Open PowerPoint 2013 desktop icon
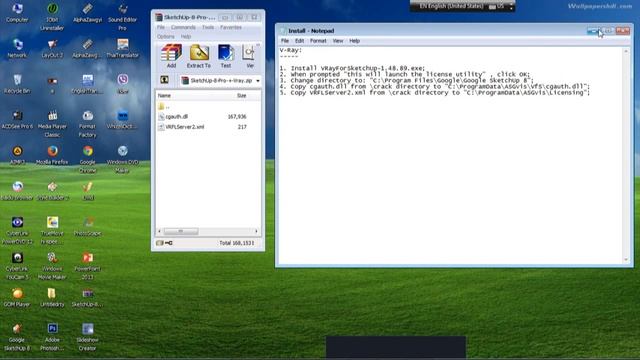The height and width of the screenshot is (360, 640). [x=87, y=266]
